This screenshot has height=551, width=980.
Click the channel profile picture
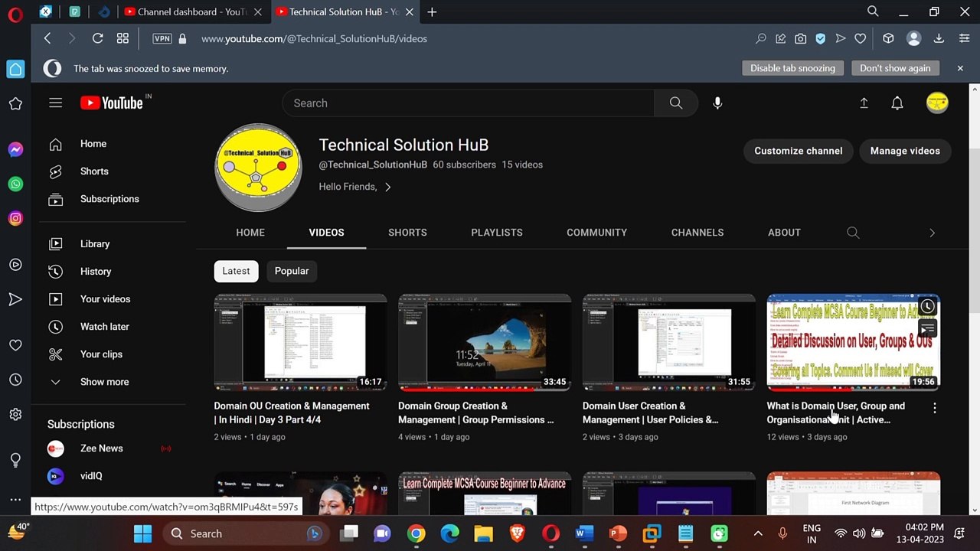[258, 168]
